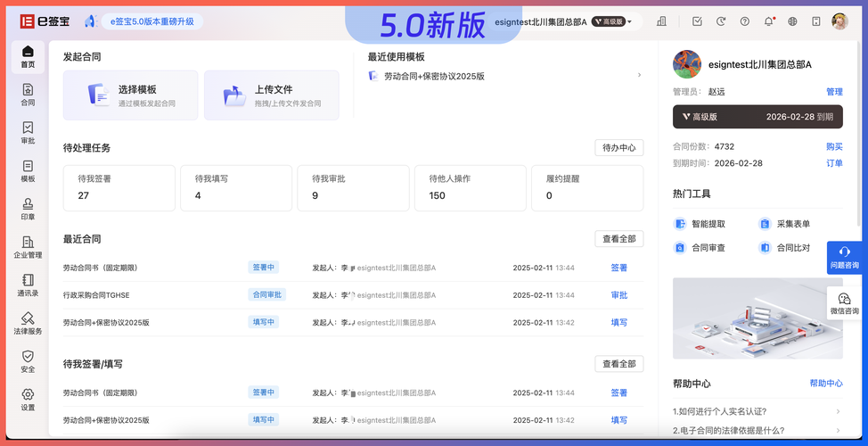Click 查看全部 for 最近合同

point(618,239)
